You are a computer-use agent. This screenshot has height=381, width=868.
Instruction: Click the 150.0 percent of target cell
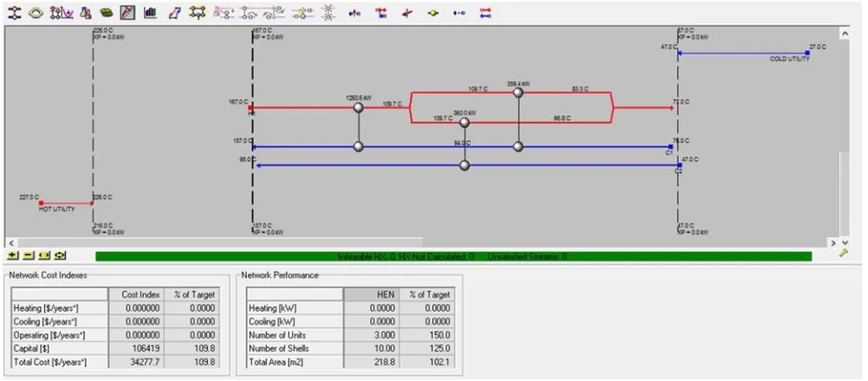click(426, 335)
